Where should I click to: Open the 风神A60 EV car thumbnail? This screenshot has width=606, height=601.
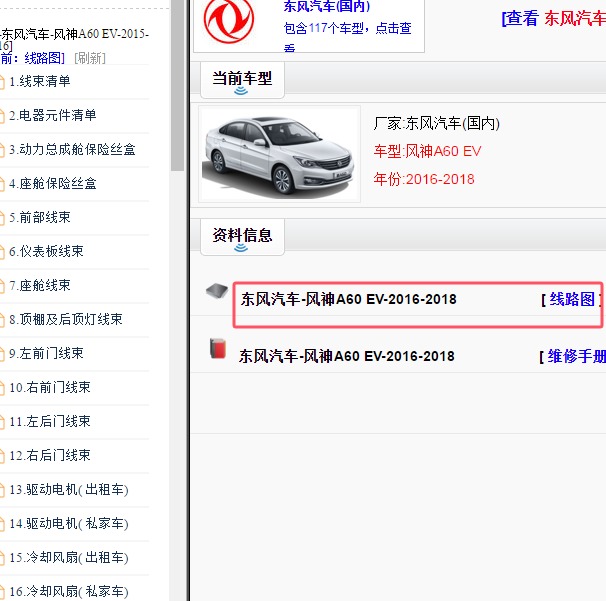tap(279, 154)
